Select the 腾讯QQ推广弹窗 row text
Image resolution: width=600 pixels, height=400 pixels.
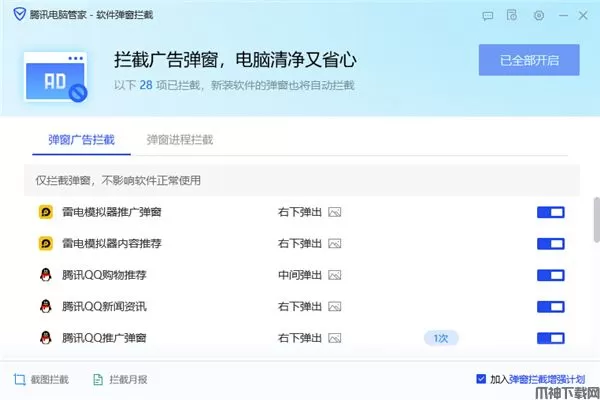tap(104, 338)
